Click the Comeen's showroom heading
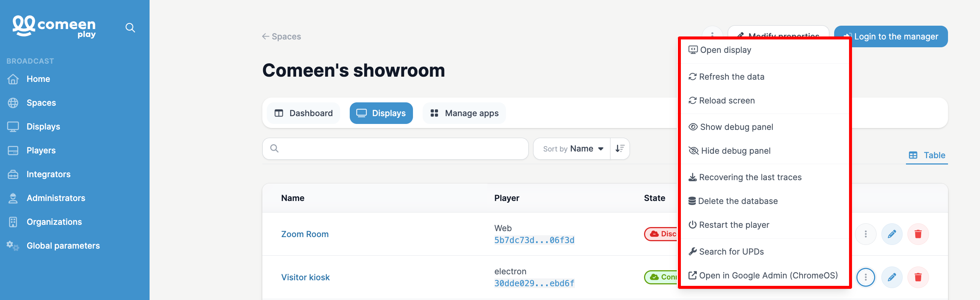This screenshot has width=980, height=300. pos(353,70)
